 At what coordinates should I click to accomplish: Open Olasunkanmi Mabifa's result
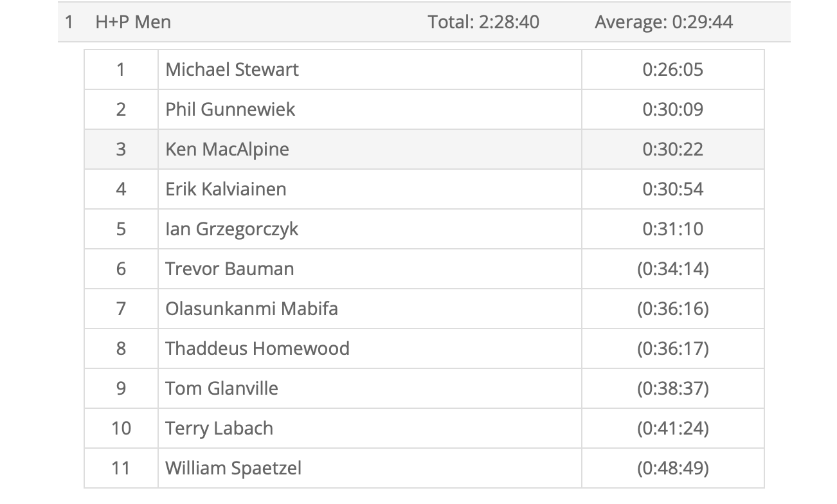[251, 309]
